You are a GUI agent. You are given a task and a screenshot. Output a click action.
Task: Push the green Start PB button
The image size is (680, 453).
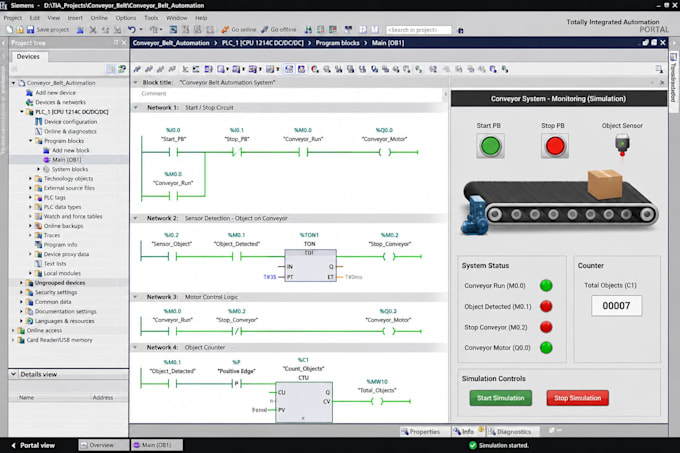click(x=490, y=146)
